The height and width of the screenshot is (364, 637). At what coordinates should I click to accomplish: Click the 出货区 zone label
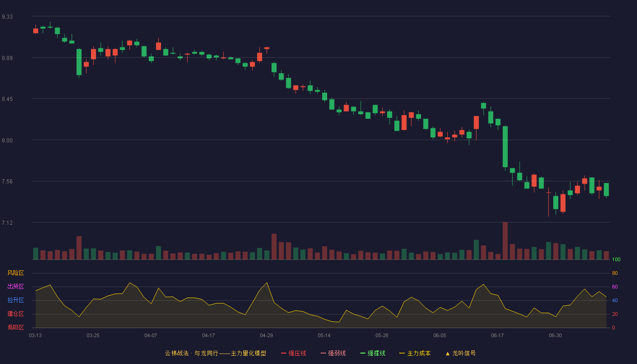[x=15, y=287]
